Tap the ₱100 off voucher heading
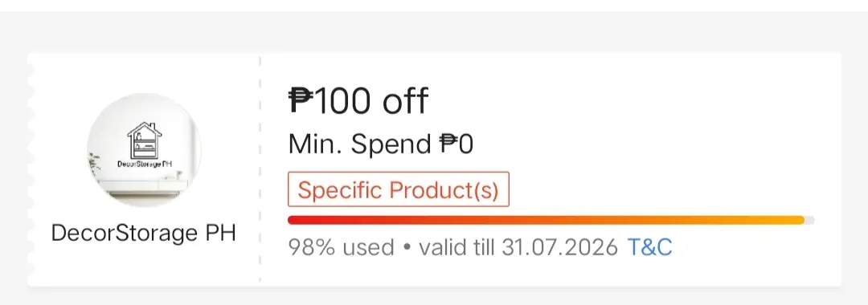The width and height of the screenshot is (868, 305). [x=358, y=100]
